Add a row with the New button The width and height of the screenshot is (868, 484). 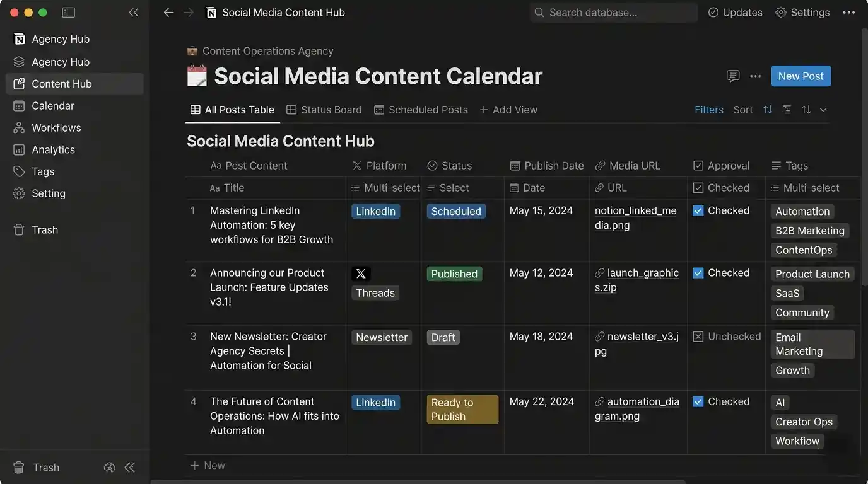208,466
